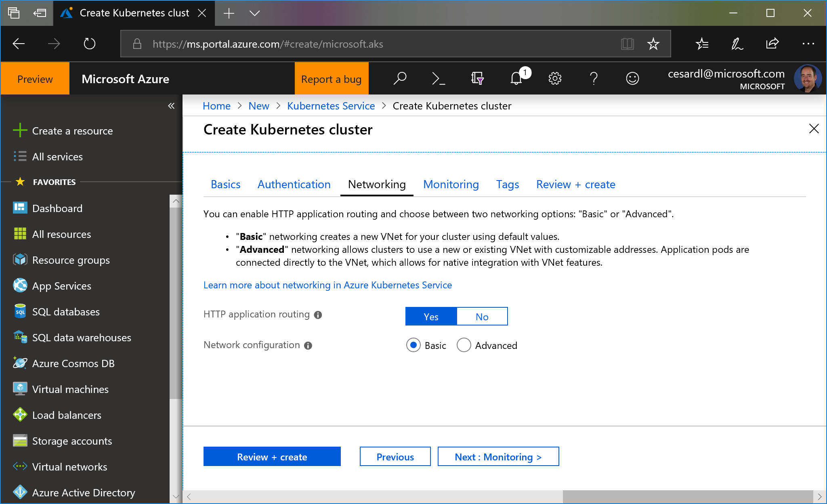Viewport: 827px width, 504px height.
Task: Collapse the left sidebar menu
Action: (171, 106)
